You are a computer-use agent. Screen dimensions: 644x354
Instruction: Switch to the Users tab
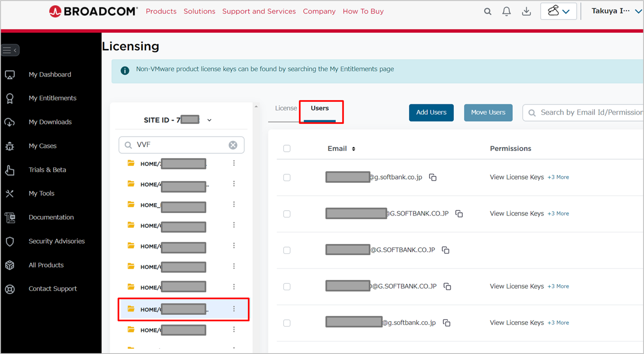pyautogui.click(x=320, y=109)
